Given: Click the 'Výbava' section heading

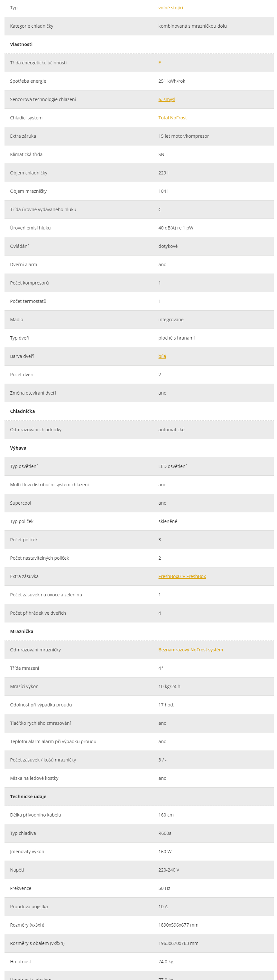Looking at the screenshot, I should click(x=18, y=448).
